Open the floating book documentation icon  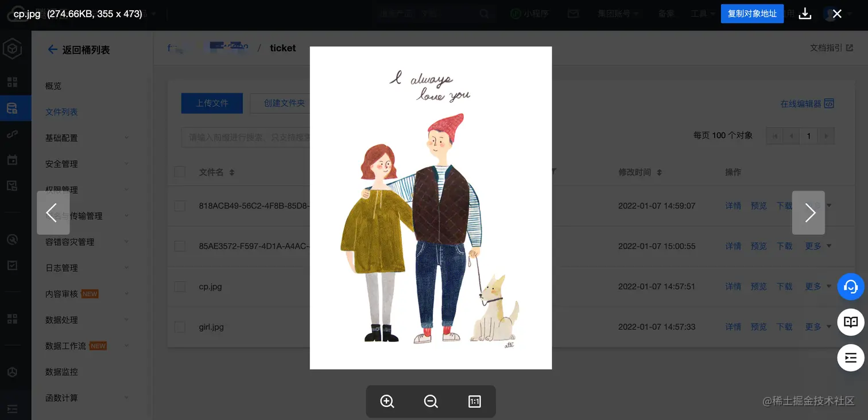pyautogui.click(x=851, y=322)
